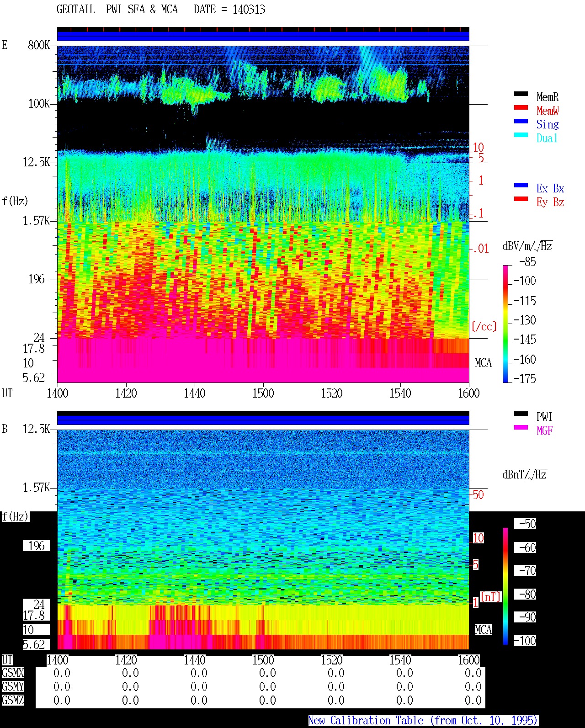Open the New Calibration Table link

[423, 721]
